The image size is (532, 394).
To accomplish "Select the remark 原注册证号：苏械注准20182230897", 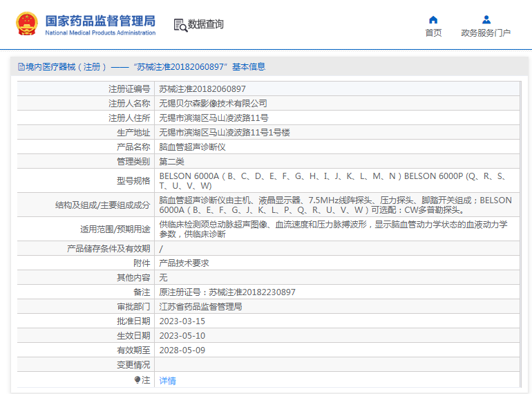I will pos(227,292).
